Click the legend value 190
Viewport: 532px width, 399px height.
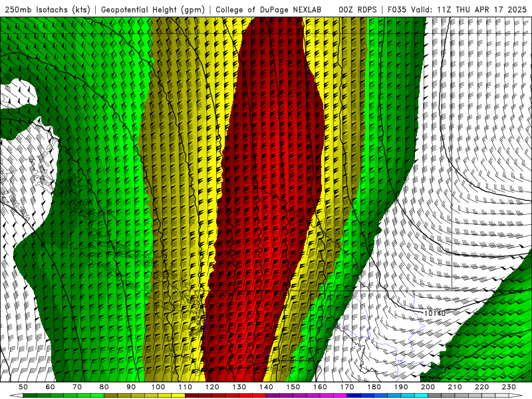401,387
